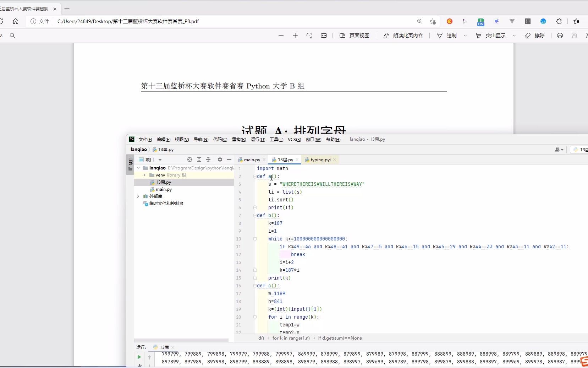This screenshot has width=588, height=368.
Task: Fit PDF page to width
Action: (324, 36)
